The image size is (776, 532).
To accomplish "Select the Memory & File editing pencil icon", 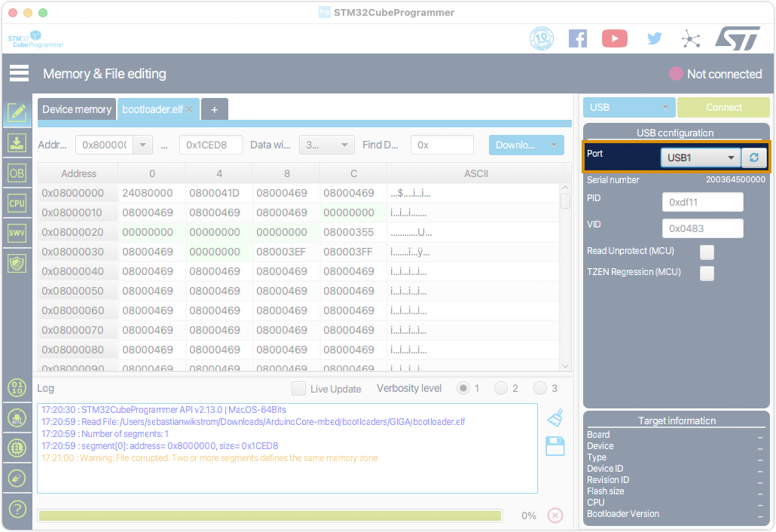I will 17,113.
